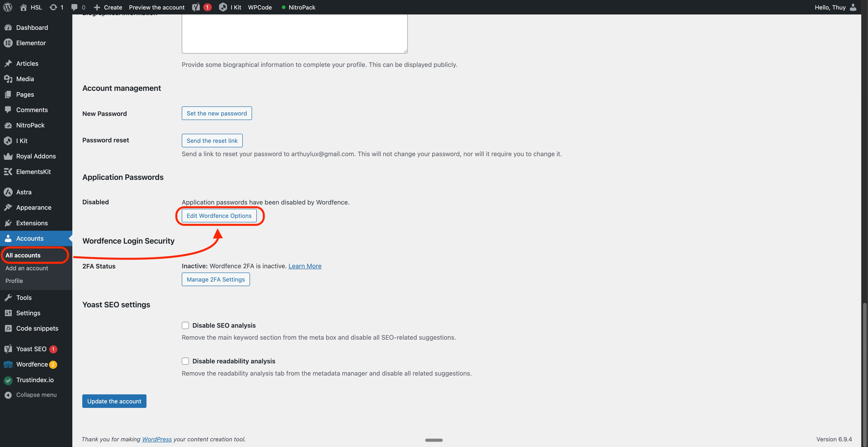Enable Disable SEO analysis checkbox
Image resolution: width=868 pixels, height=447 pixels.
click(x=185, y=325)
